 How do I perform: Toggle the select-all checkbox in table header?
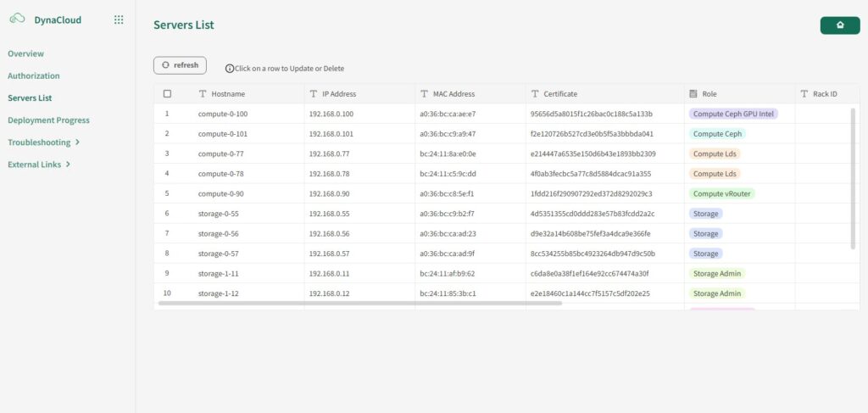(167, 94)
